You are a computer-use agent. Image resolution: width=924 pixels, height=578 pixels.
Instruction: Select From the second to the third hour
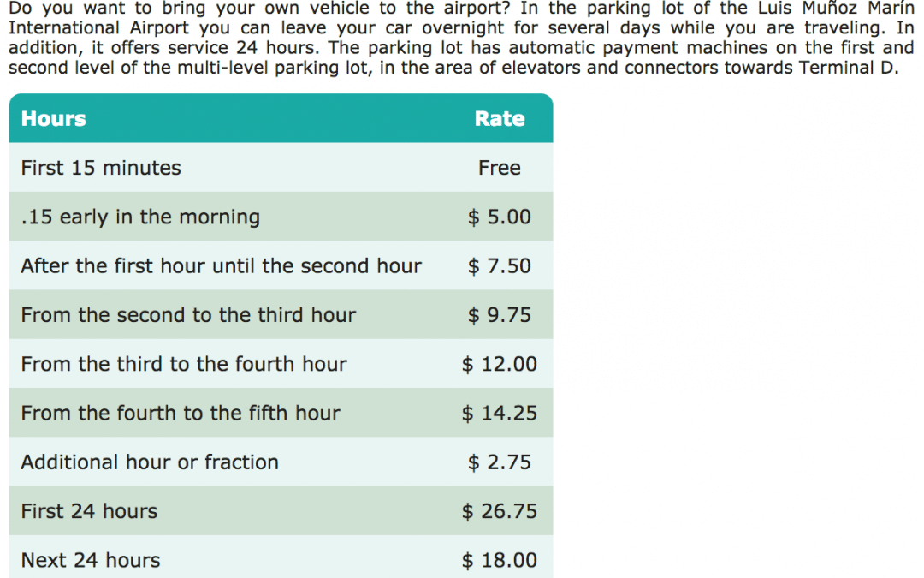tap(281, 314)
